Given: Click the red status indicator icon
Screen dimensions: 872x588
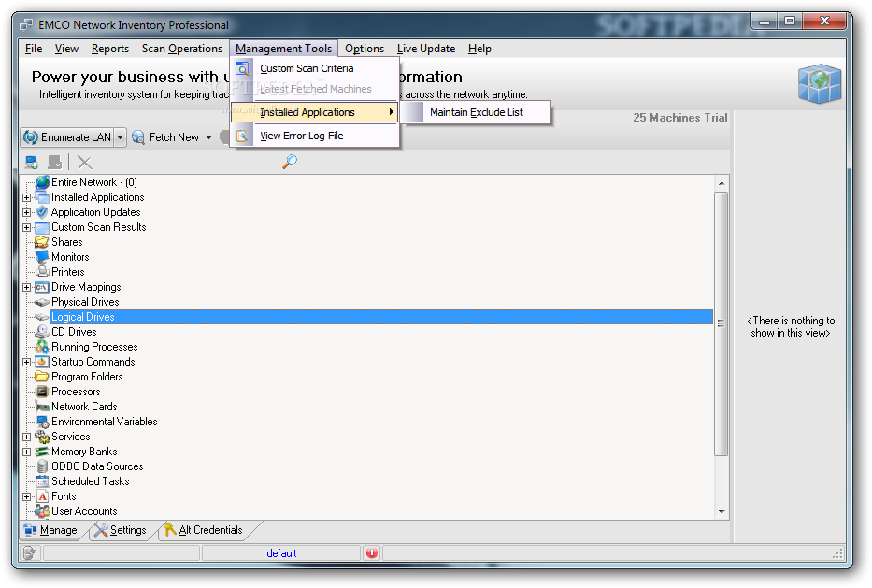Looking at the screenshot, I should pyautogui.click(x=372, y=553).
